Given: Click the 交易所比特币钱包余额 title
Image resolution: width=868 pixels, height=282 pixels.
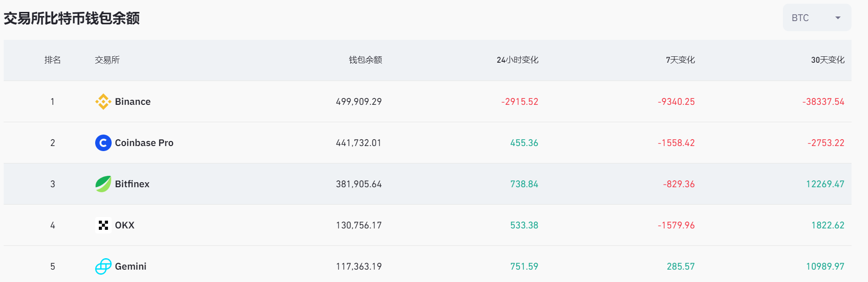Looking at the screenshot, I should [72, 18].
